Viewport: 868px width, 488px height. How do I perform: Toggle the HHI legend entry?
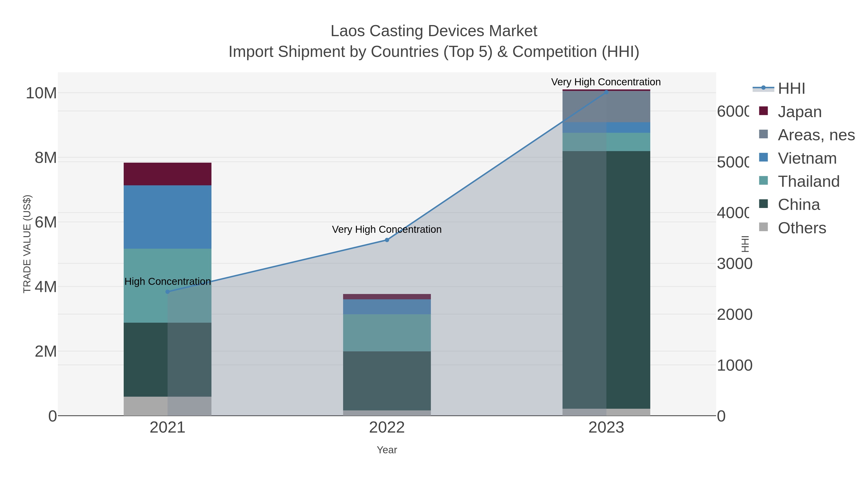click(x=779, y=88)
